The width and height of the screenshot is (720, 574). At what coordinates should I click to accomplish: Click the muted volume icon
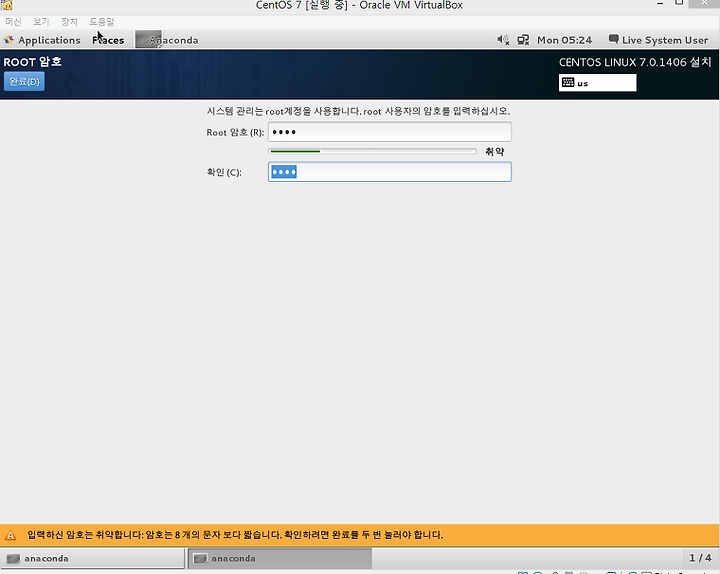503,40
